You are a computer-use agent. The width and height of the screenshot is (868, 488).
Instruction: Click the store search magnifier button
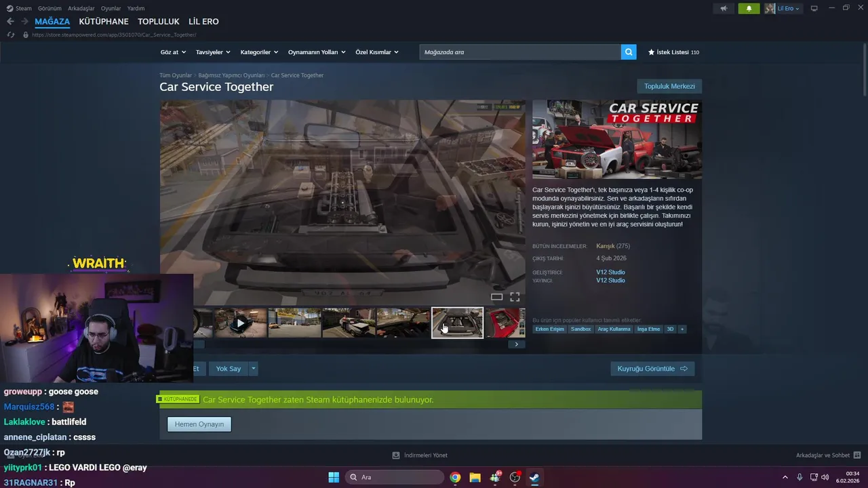[x=629, y=52]
